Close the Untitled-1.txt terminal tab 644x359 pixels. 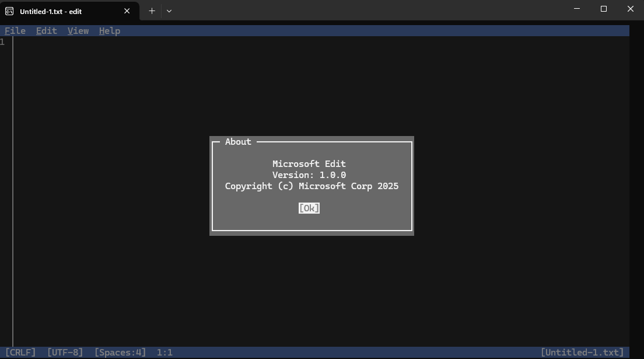click(127, 11)
